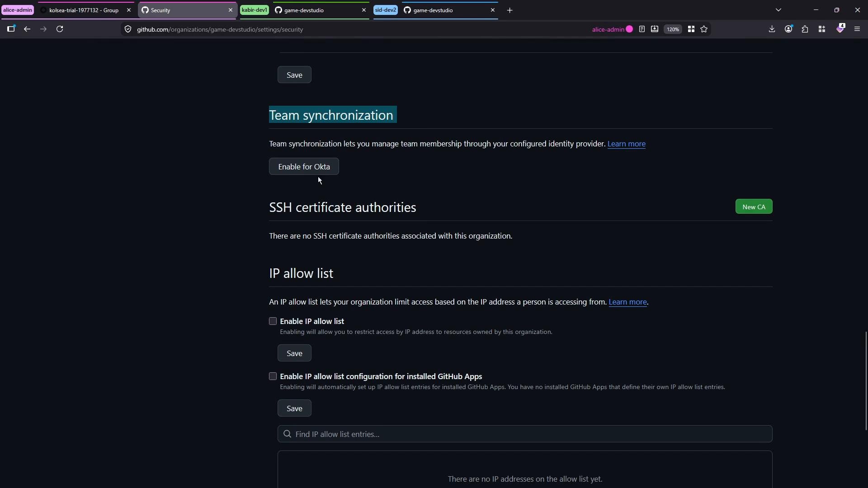868x488 pixels.
Task: Click the address bar URL
Action: [x=220, y=29]
